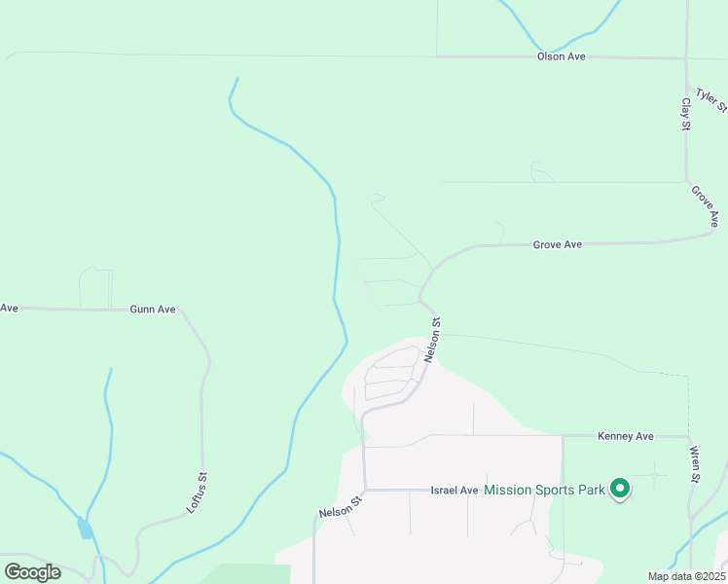Click the Nelson St label near Israel Ave
This screenshot has height=584, width=728.
coord(341,507)
